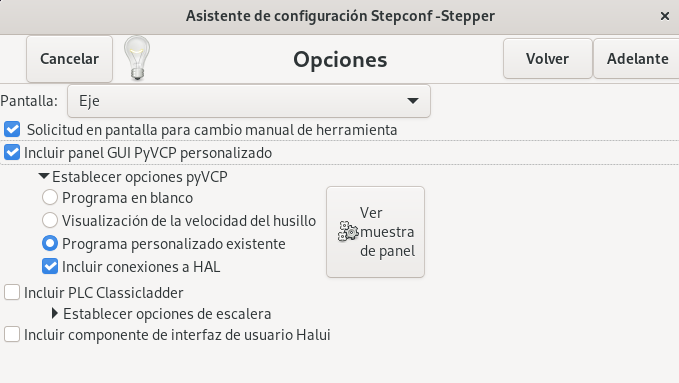Viewport: 679px width, 383px height.
Task: Click the Opciones page heading
Action: tap(340, 59)
